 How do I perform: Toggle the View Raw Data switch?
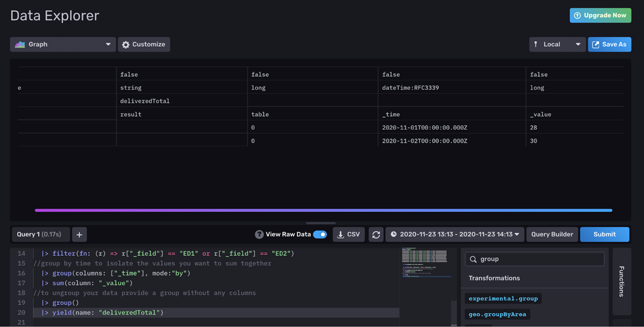click(x=320, y=234)
